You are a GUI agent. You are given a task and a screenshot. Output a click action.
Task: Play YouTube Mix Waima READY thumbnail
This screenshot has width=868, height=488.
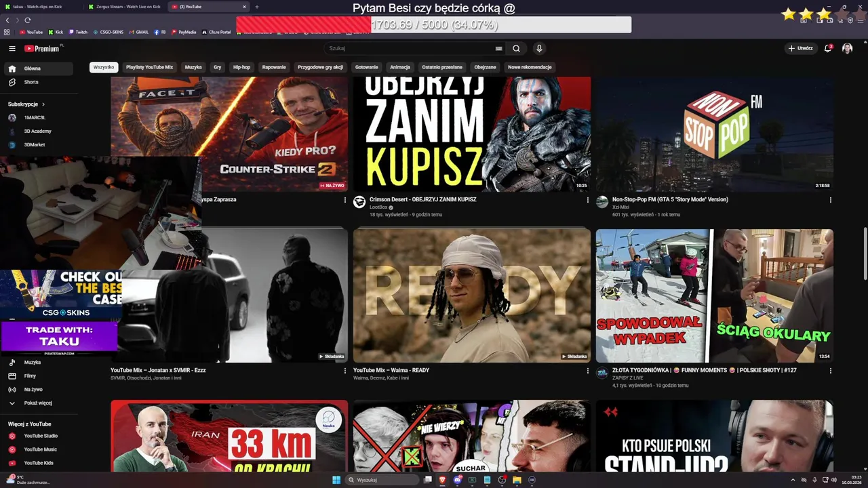(x=472, y=296)
